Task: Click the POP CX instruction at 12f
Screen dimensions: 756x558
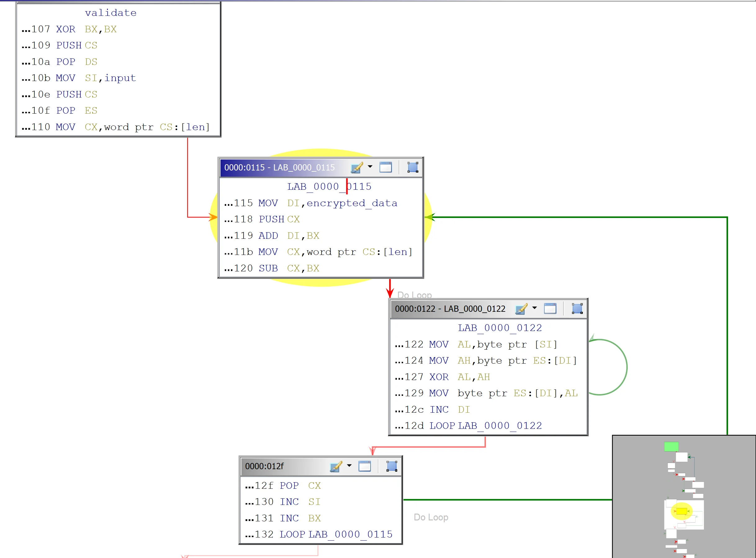Action: [x=283, y=485]
